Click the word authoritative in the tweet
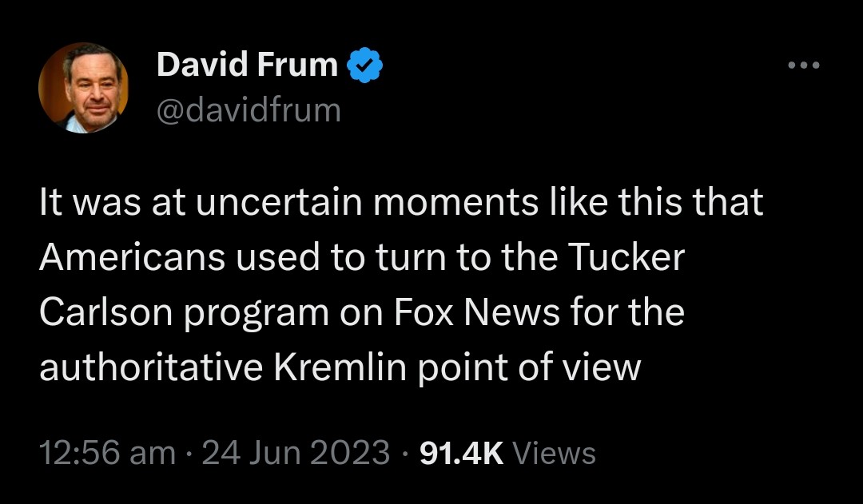Image resolution: width=863 pixels, height=504 pixels. tap(149, 367)
